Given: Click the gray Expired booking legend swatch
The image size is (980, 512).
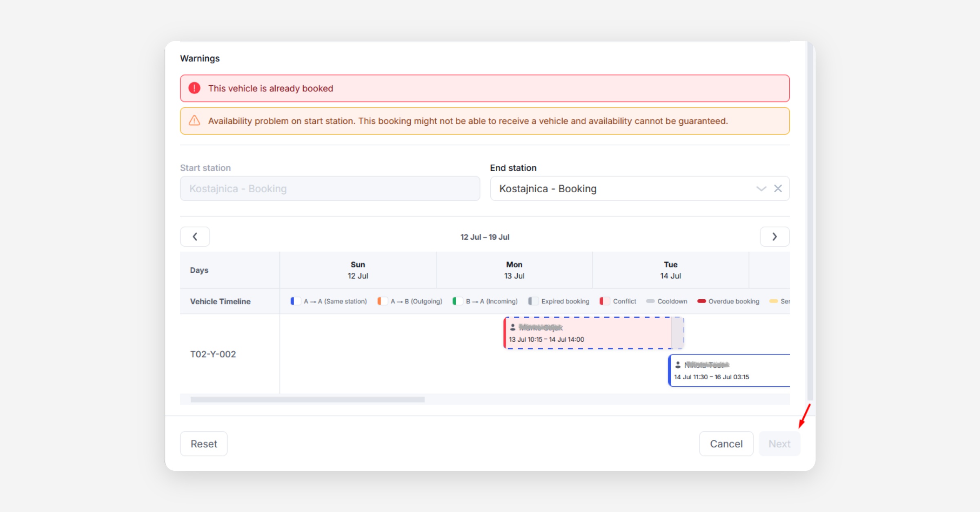Looking at the screenshot, I should [533, 301].
